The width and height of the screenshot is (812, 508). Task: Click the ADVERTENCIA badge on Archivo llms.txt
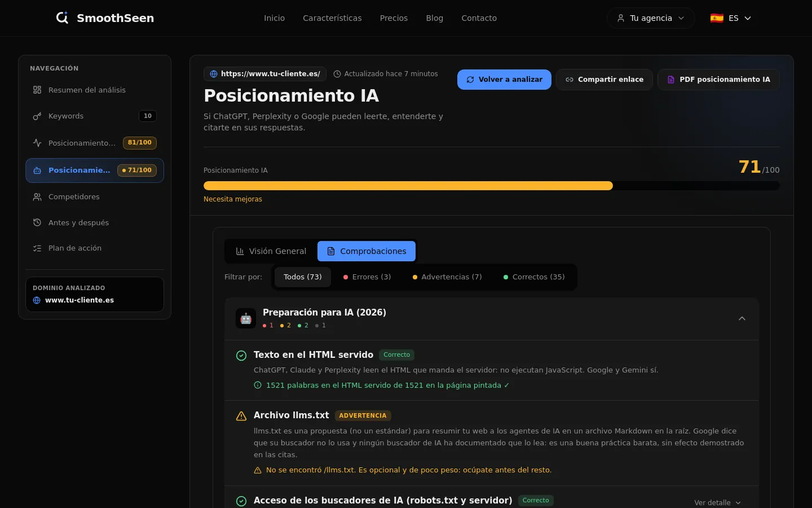[363, 416]
